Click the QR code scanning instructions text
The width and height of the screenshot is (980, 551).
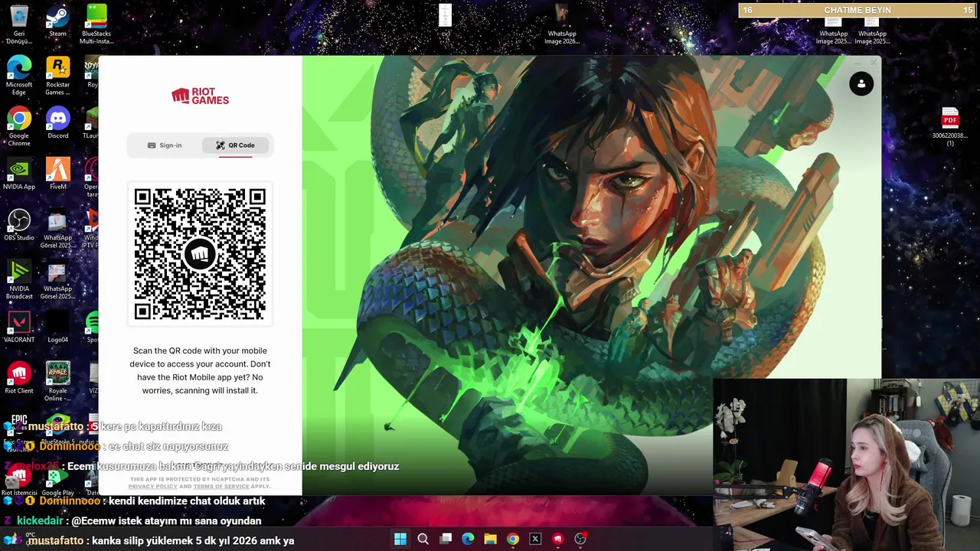point(200,370)
